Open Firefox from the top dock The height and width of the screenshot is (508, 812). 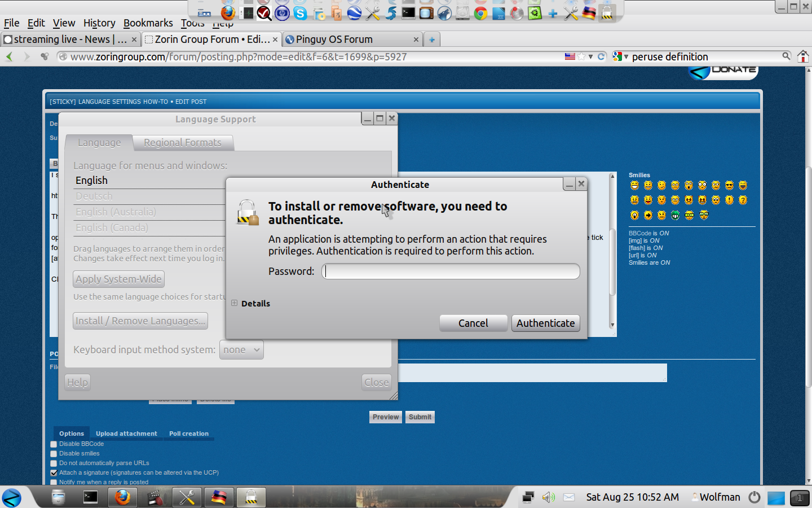pyautogui.click(x=228, y=12)
